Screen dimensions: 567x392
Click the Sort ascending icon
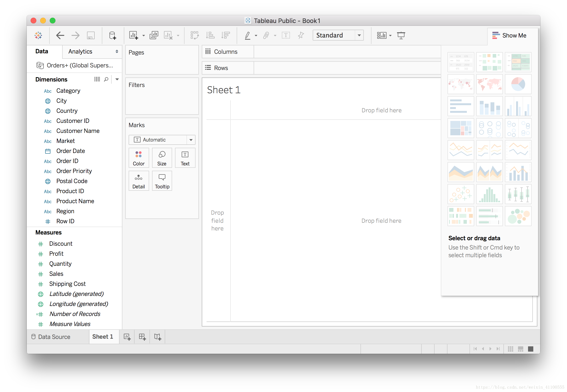(x=210, y=35)
